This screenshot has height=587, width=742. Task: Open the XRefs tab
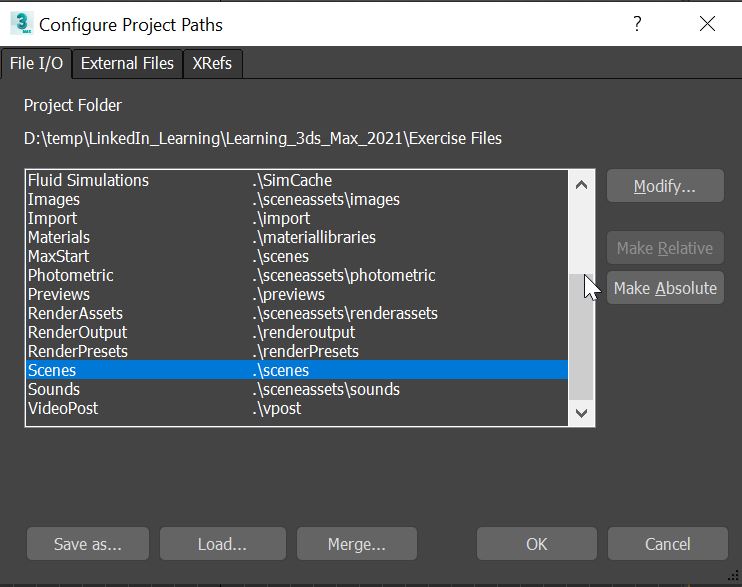[212, 63]
